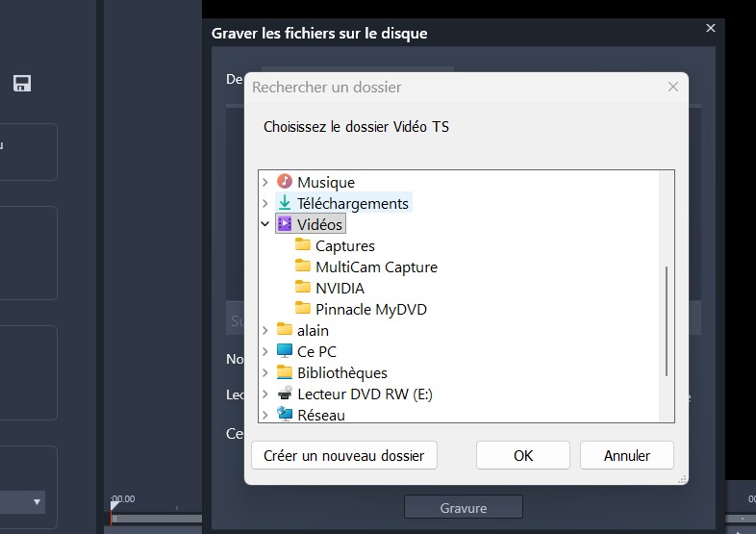Close the Graver les fichiers sur le disque window
756x534 pixels.
711,28
